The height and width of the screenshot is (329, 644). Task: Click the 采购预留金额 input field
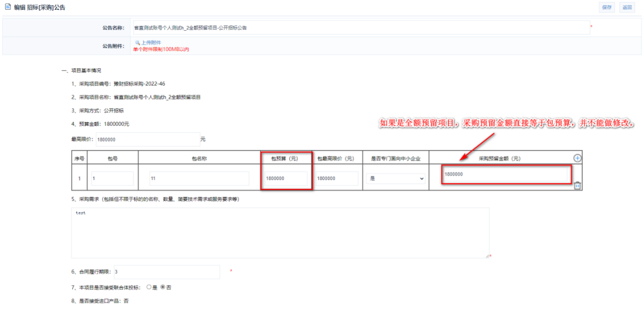click(506, 174)
